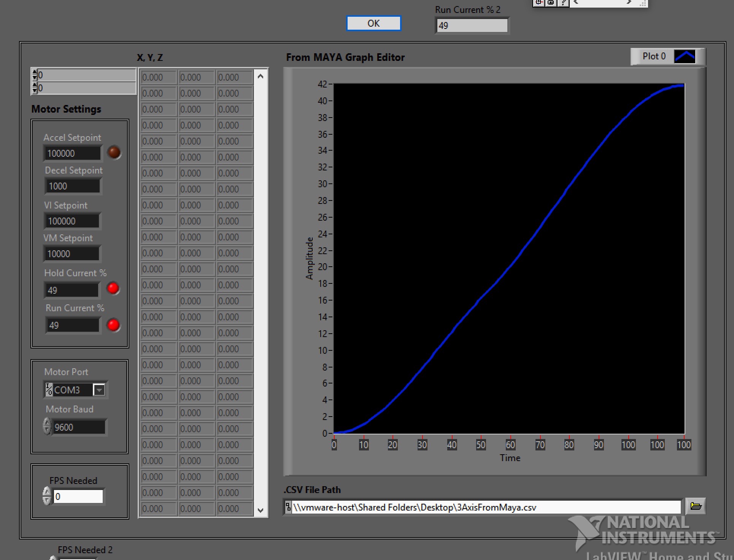This screenshot has height=560, width=734.
Task: Click the Plot 0 legend label
Action: pyautogui.click(x=654, y=56)
